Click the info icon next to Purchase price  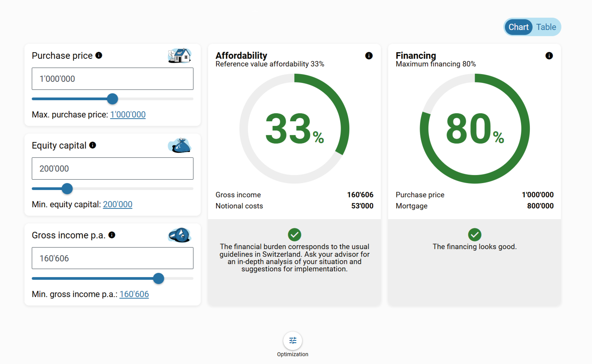99,55
